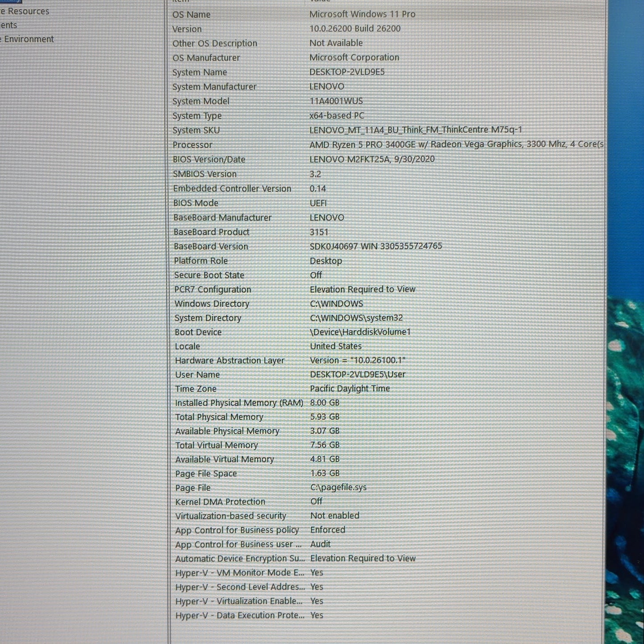
Task: Click the 'Locale' item label
Action: point(187,346)
